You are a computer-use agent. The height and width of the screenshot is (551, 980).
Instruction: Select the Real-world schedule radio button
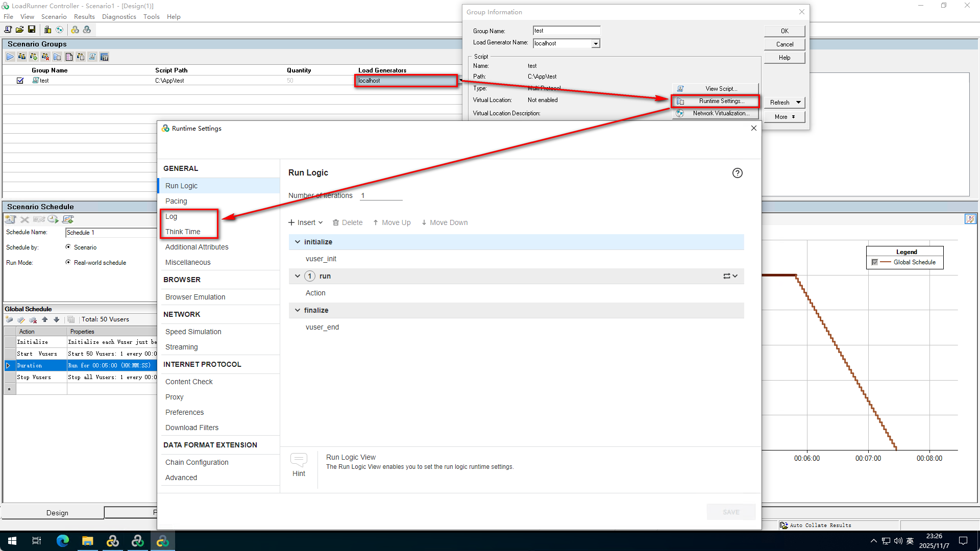tap(68, 262)
